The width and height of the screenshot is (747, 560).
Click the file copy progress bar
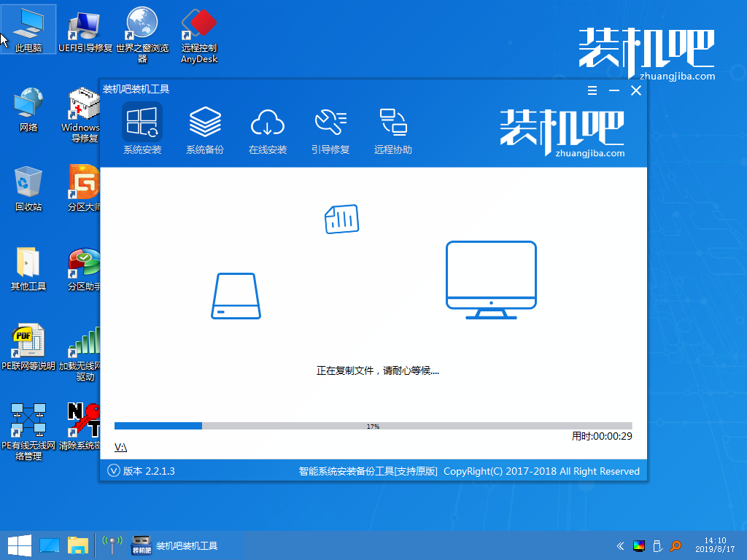373,426
